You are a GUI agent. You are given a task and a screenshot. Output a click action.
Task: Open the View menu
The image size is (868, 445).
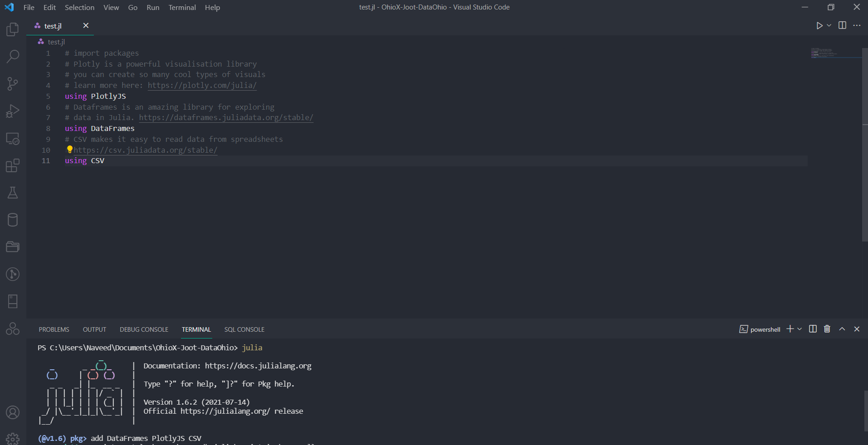111,7
